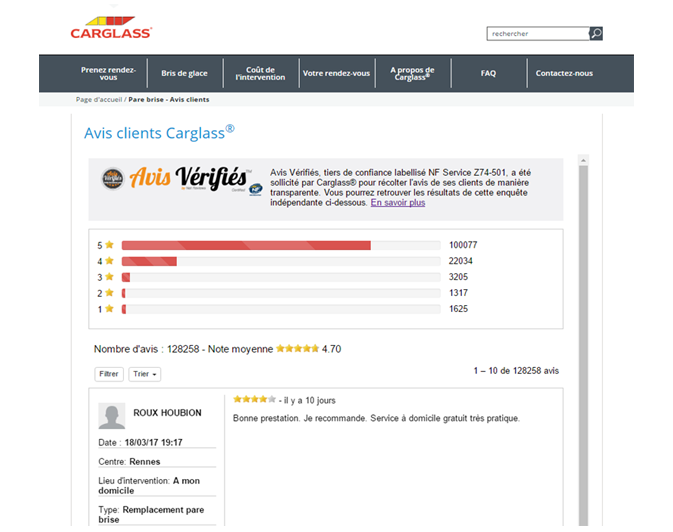Open the FAQ menu item

488,73
